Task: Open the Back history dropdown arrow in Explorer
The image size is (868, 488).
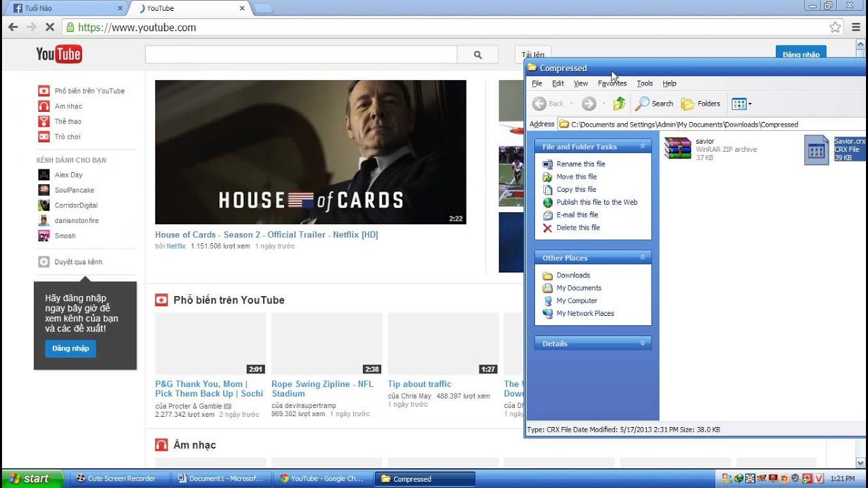Action: point(572,104)
